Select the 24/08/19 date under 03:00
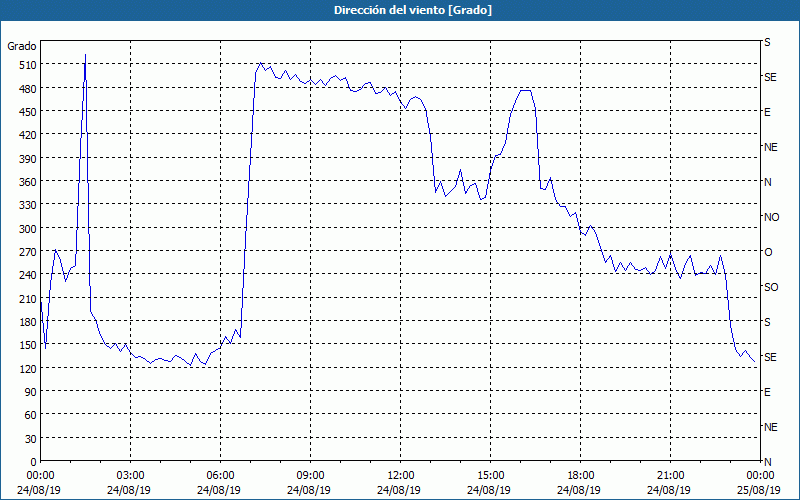800x500 pixels. click(x=129, y=490)
